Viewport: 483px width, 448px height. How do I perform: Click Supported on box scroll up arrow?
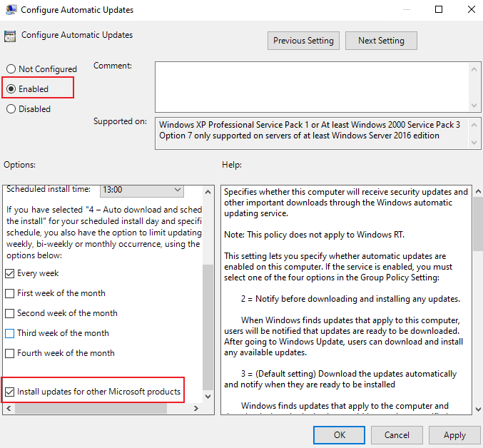click(474, 125)
